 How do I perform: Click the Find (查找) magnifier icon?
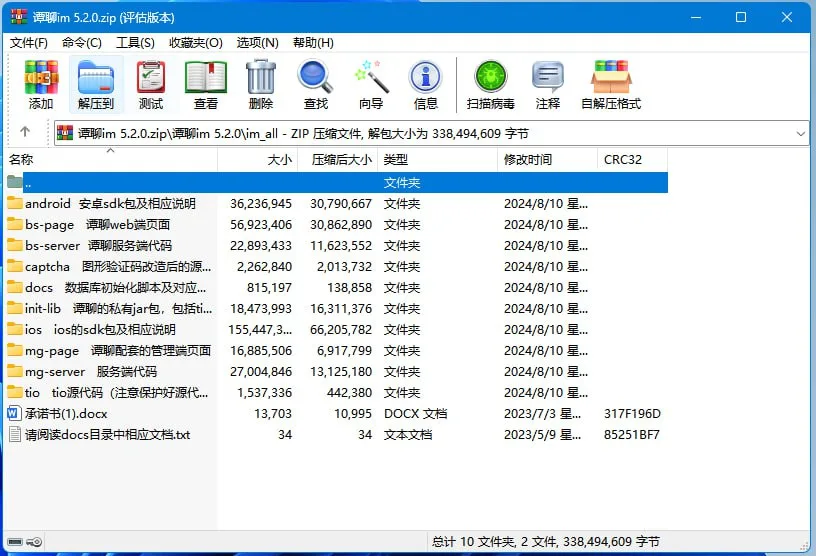click(x=315, y=78)
